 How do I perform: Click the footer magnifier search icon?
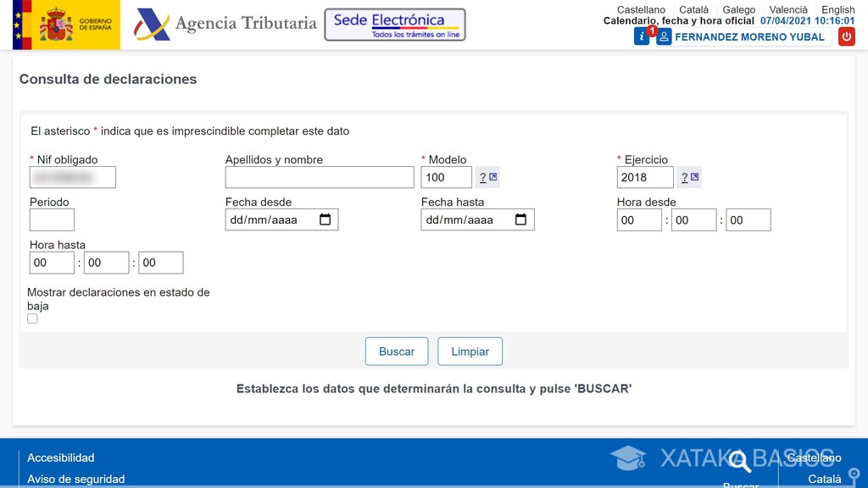(x=739, y=461)
